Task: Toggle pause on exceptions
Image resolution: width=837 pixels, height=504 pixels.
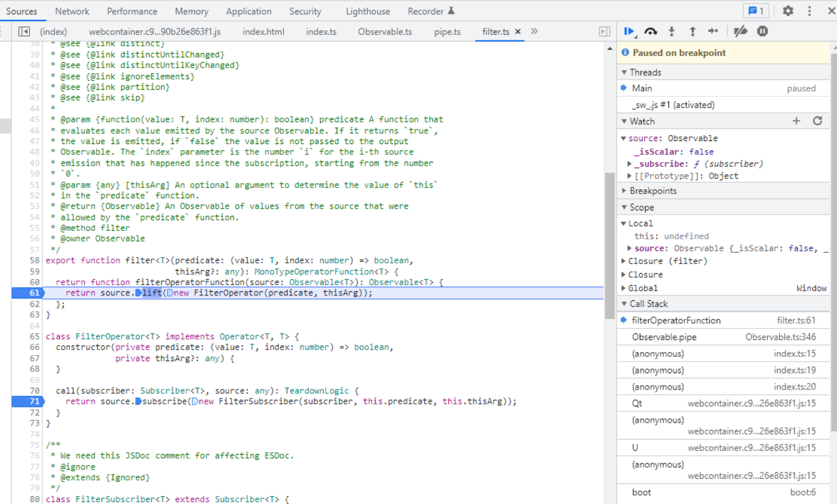Action: pos(762,31)
